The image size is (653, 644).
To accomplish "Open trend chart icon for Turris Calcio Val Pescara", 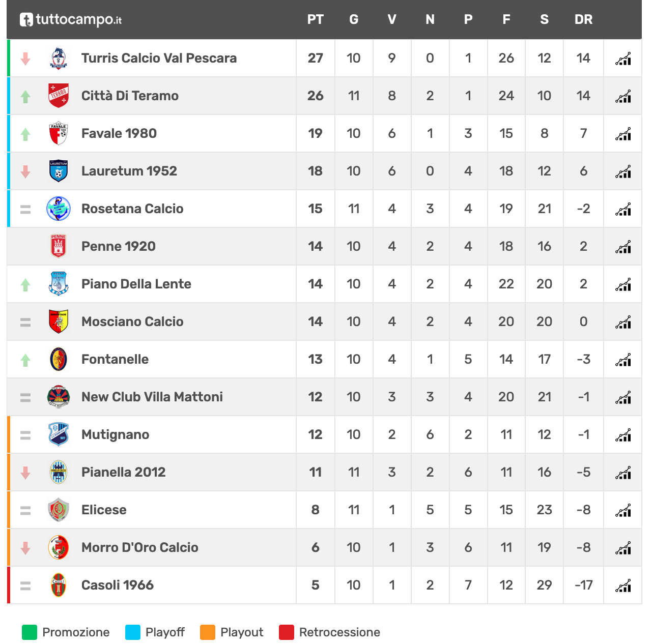I will 623,58.
